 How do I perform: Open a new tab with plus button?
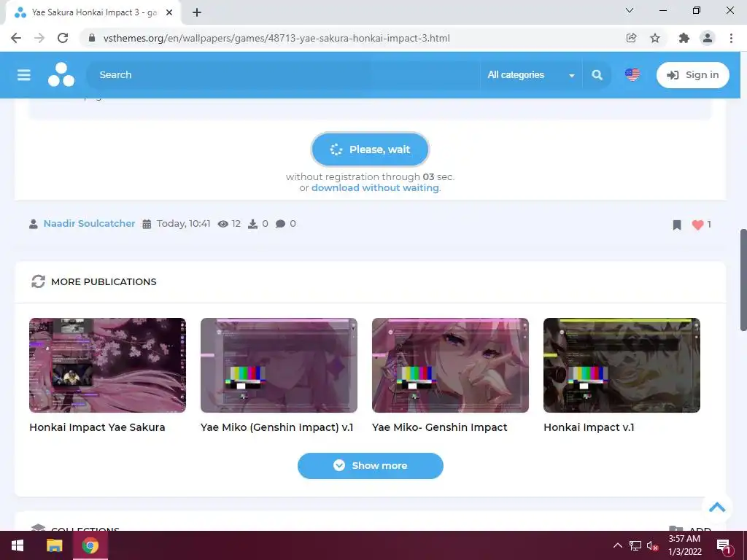197,12
